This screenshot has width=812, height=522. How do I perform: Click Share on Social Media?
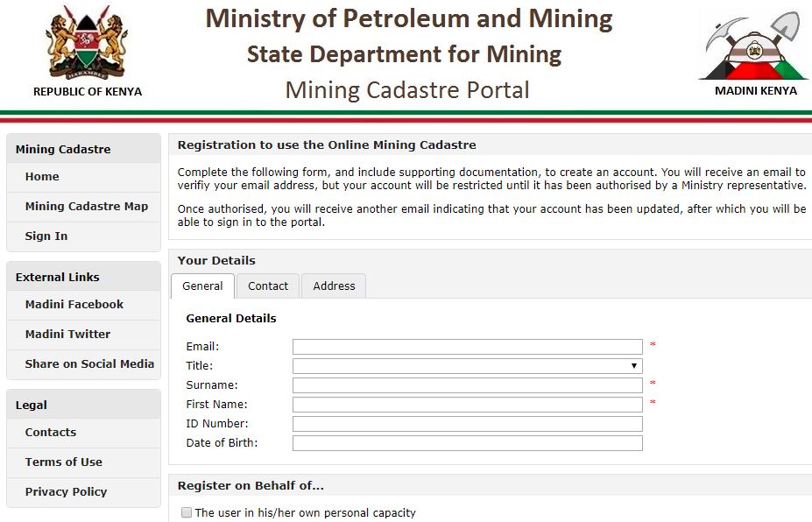(x=89, y=364)
